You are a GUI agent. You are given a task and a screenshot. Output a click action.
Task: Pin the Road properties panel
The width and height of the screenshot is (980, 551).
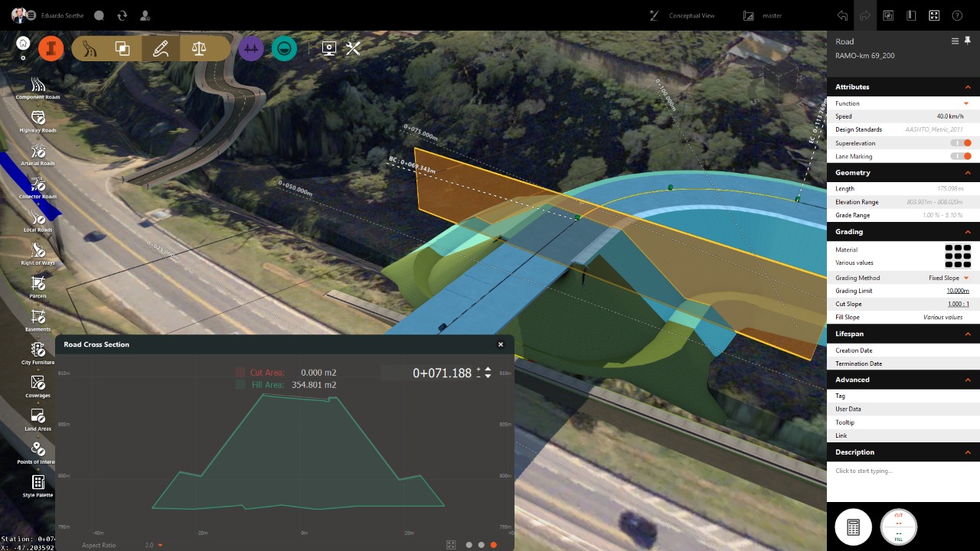tap(967, 41)
